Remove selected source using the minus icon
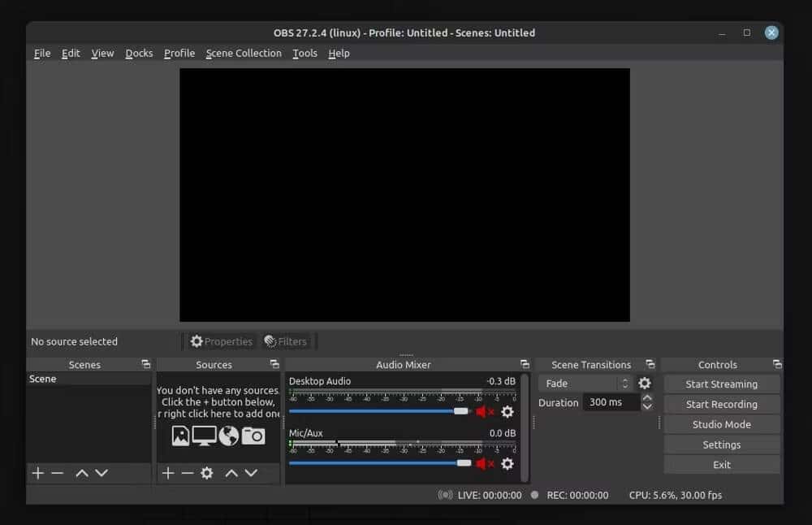 point(188,473)
